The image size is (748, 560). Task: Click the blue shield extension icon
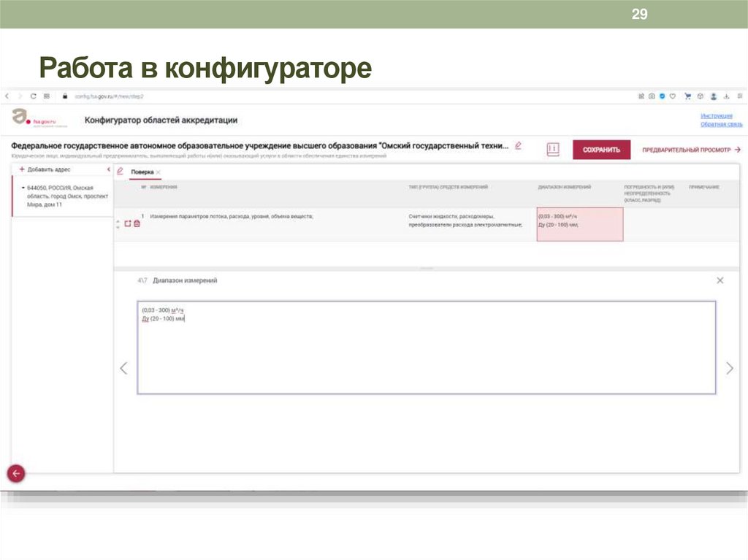click(662, 96)
